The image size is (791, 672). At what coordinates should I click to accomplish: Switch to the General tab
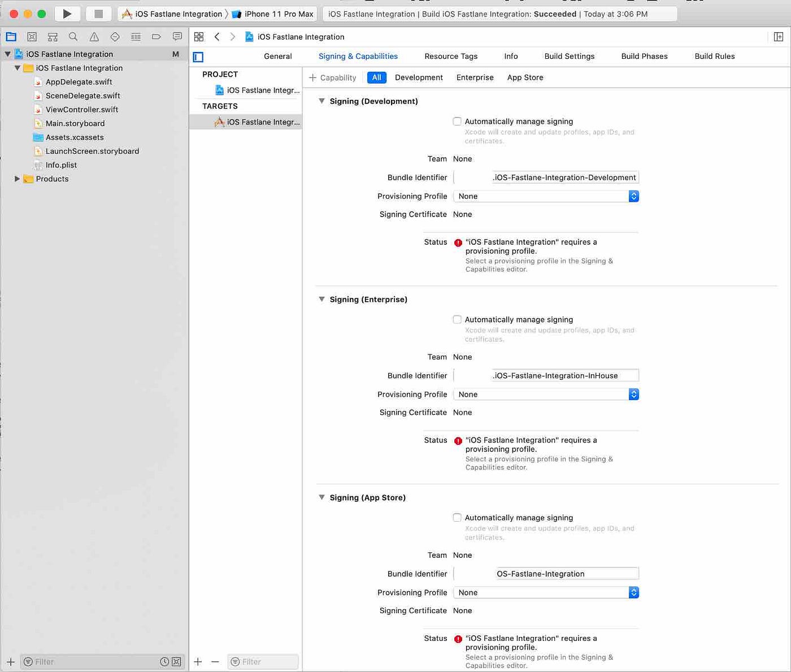point(278,56)
